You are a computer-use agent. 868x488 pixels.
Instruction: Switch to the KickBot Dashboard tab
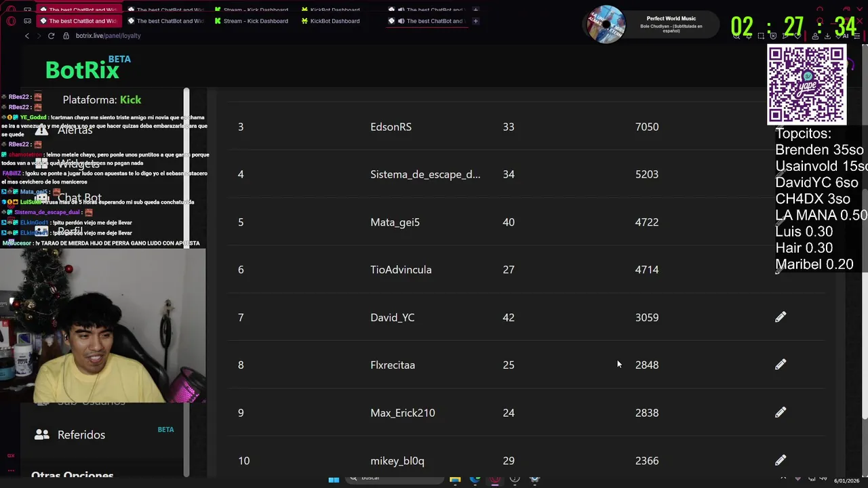pos(330,21)
